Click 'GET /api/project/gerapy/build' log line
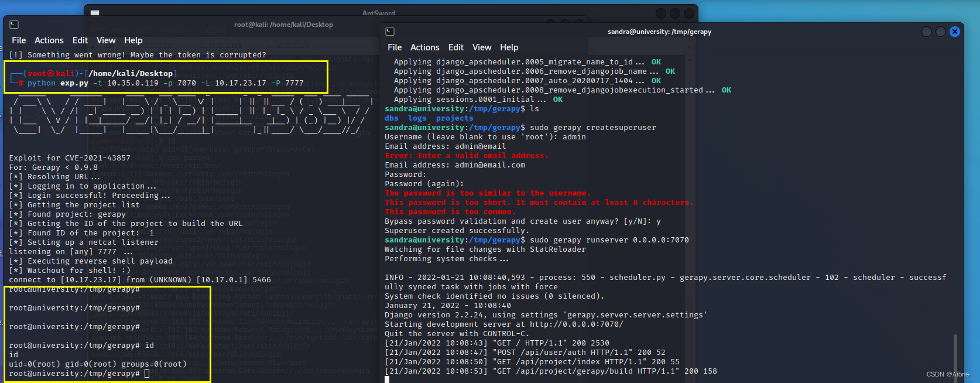This screenshot has height=383, width=980. [551, 371]
